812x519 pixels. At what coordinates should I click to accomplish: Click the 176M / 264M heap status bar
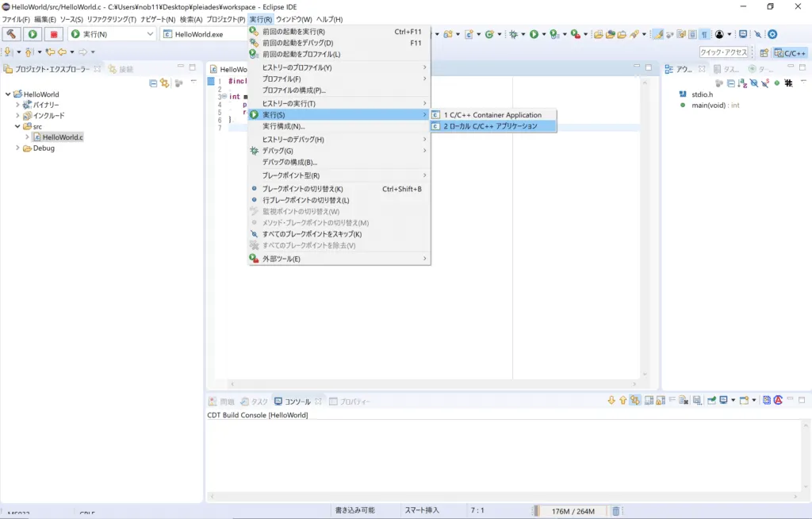[573, 511]
